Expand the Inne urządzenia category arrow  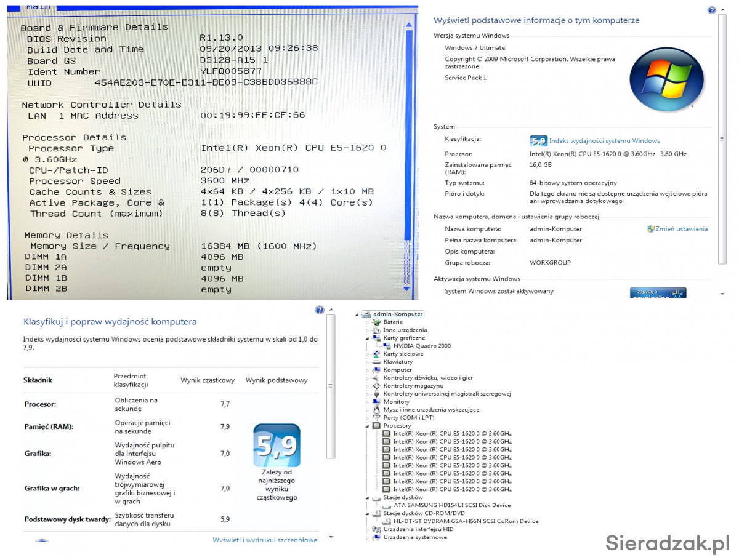point(368,330)
